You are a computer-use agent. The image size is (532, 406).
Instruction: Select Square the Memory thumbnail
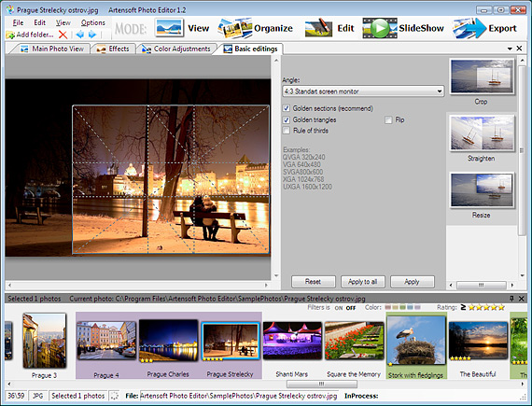[354, 340]
